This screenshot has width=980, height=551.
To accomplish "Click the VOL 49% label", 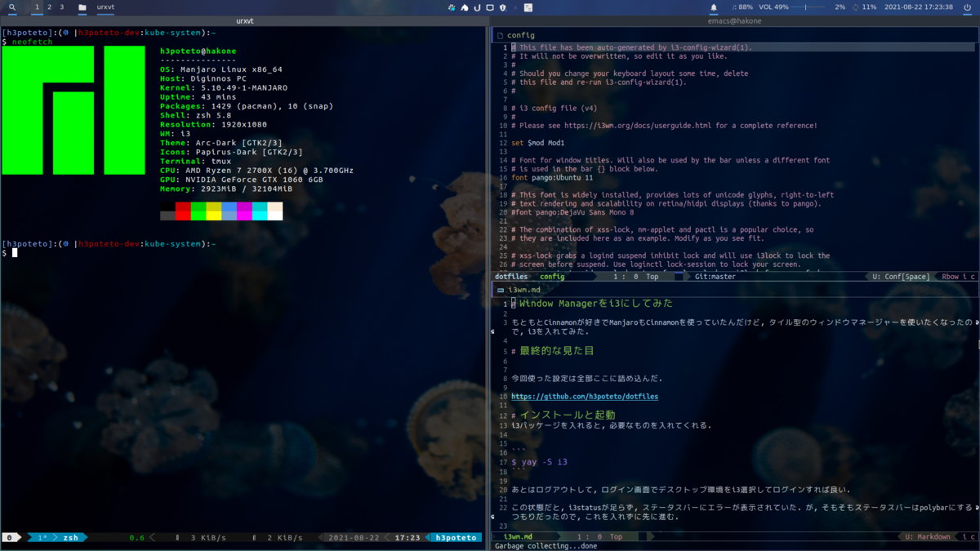I will coord(773,7).
